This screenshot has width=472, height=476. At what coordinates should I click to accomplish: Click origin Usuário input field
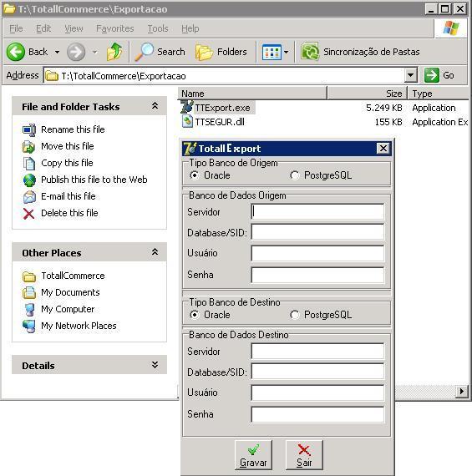point(317,253)
